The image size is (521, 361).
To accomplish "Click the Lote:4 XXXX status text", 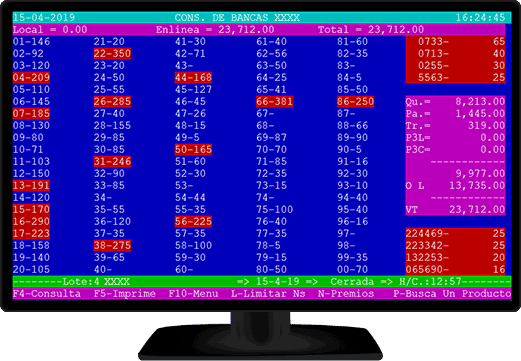I will coord(96,282).
